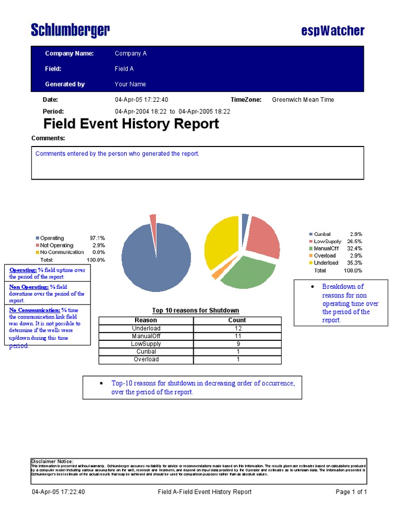Image resolution: width=399 pixels, height=532 pixels.
Task: Click the 'Count' column header
Action: pos(237,320)
